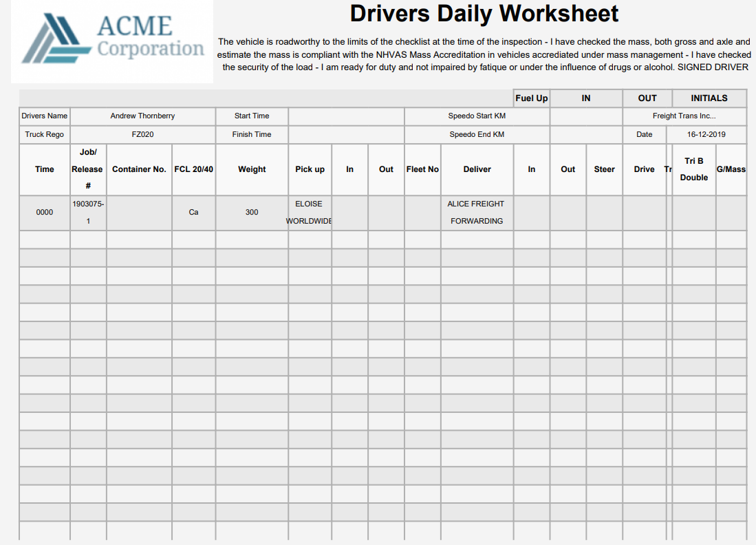Select the Freight Trans Inc... cell
Screen dimensions: 756x545
coord(684,116)
